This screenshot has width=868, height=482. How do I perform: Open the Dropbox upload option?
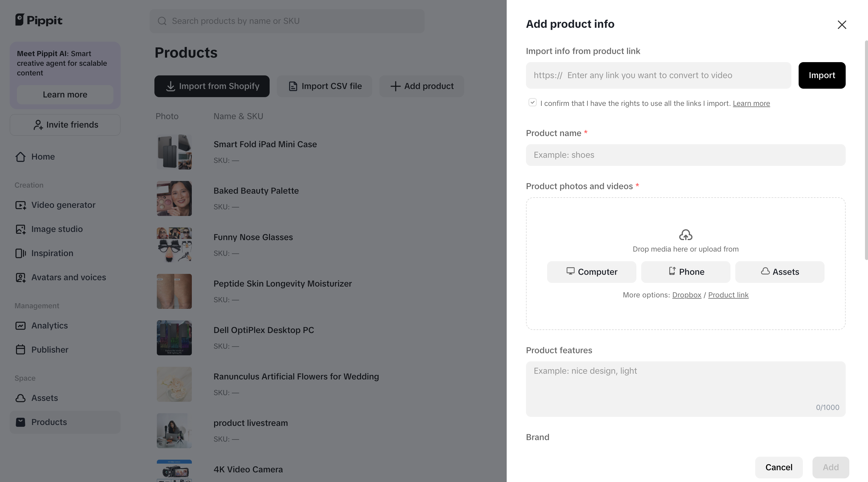[x=686, y=295]
